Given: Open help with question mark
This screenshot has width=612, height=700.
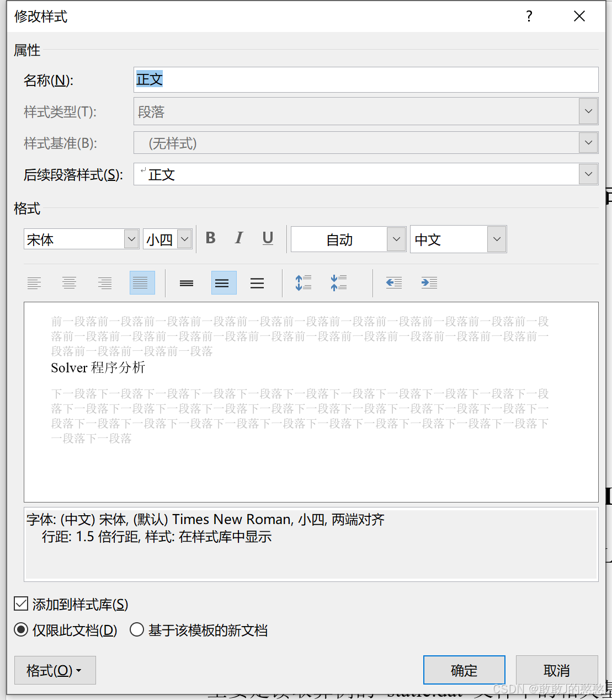Looking at the screenshot, I should (x=529, y=17).
